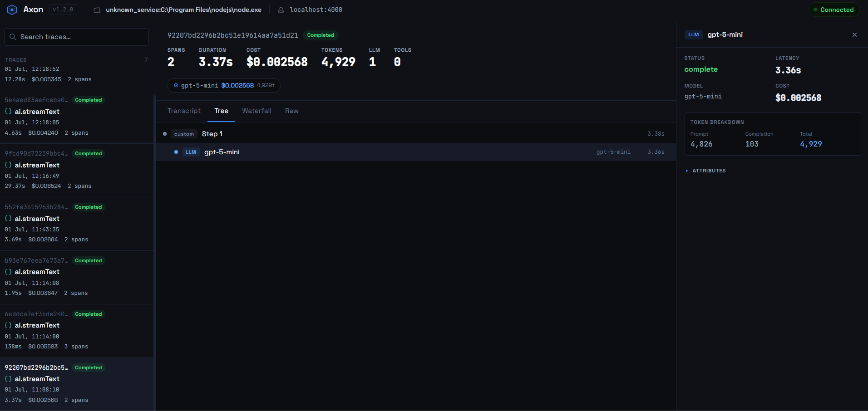
Task: Click the Completed badge on the 92207bd2 sidebar trace
Action: click(89, 368)
